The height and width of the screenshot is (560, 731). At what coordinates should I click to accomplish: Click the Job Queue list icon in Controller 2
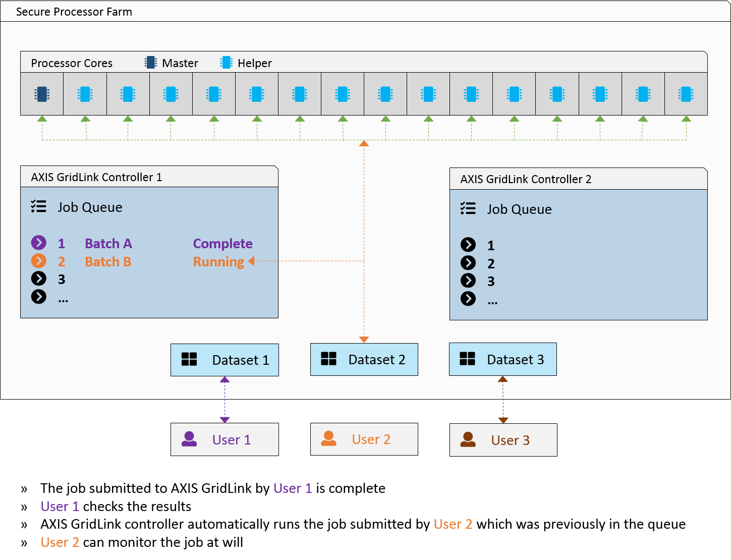coord(468,208)
